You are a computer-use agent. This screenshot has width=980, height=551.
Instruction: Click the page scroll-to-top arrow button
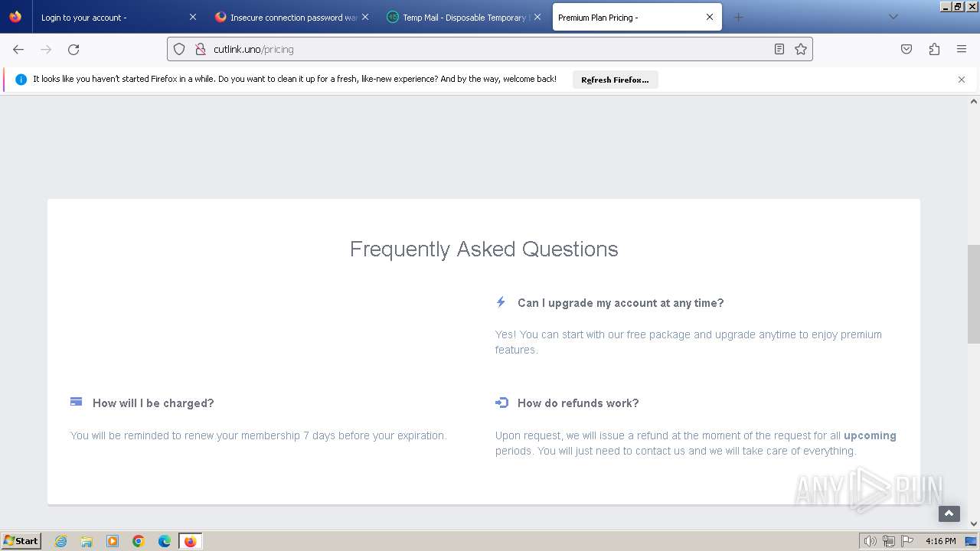coord(949,514)
